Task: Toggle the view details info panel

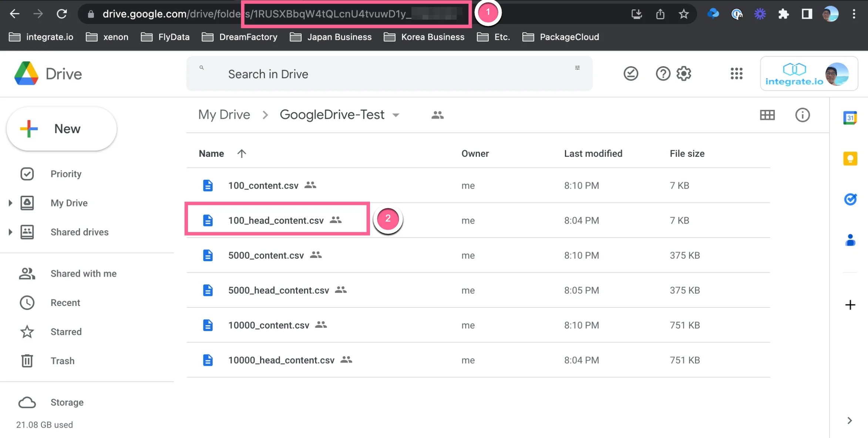Action: (x=802, y=115)
